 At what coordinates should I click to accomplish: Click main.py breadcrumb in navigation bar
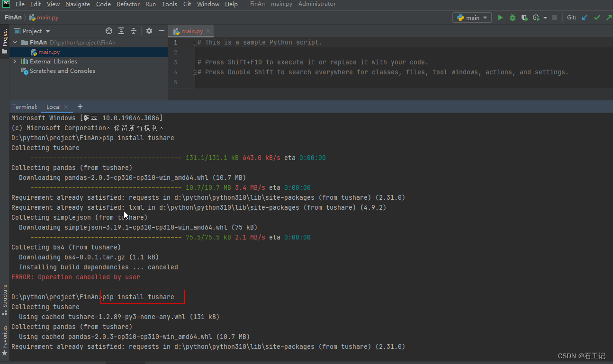point(44,18)
